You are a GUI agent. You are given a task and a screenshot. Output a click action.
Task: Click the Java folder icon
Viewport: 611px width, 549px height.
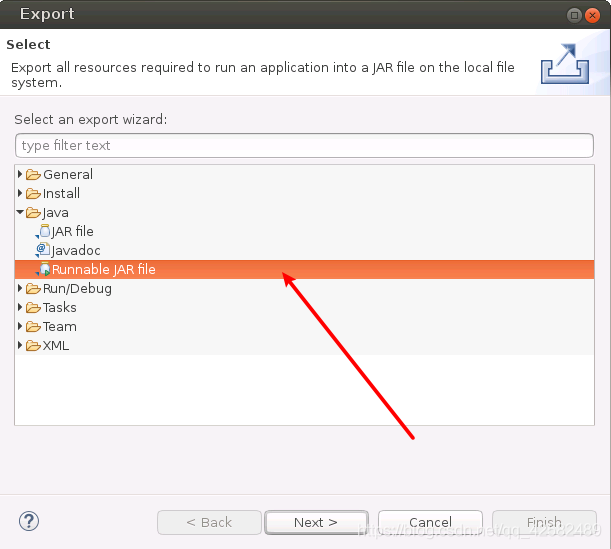(34, 213)
